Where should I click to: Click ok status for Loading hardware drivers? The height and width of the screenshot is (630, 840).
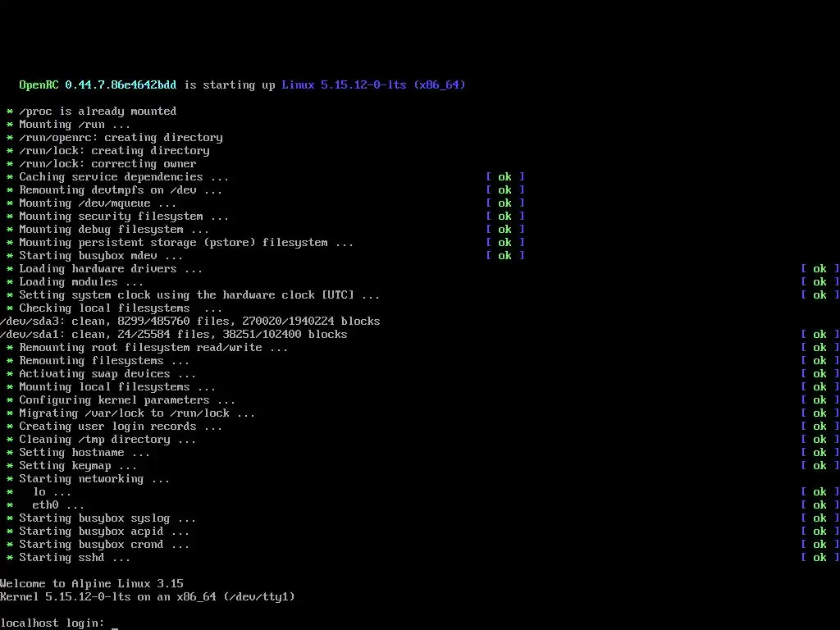(x=820, y=269)
